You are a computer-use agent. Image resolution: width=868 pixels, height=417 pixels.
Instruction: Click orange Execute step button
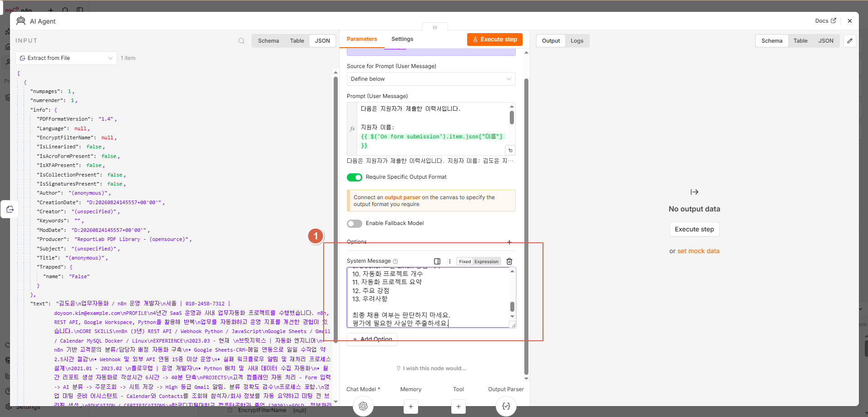click(495, 39)
